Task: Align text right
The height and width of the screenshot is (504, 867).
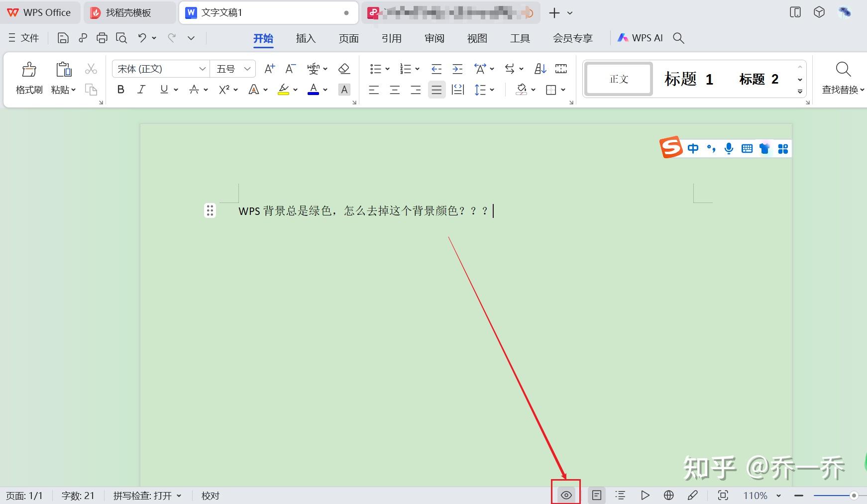Action: point(416,90)
